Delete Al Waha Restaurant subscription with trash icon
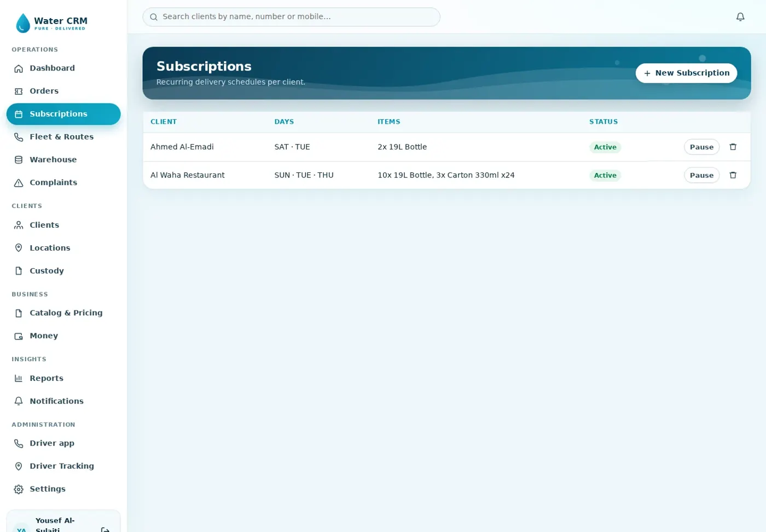Screen dimensions: 766x532 [x=733, y=175]
